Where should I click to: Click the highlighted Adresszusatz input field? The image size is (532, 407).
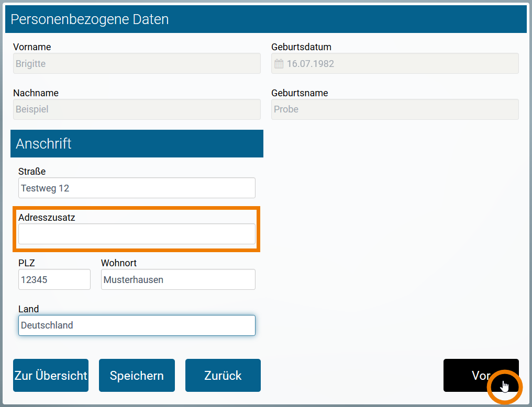click(x=136, y=234)
